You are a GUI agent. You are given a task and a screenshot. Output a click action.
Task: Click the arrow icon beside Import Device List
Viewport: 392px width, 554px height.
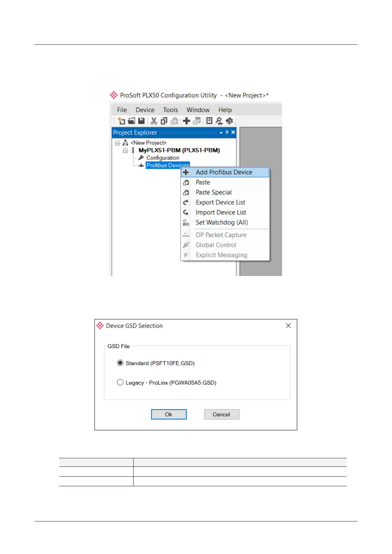(x=186, y=213)
